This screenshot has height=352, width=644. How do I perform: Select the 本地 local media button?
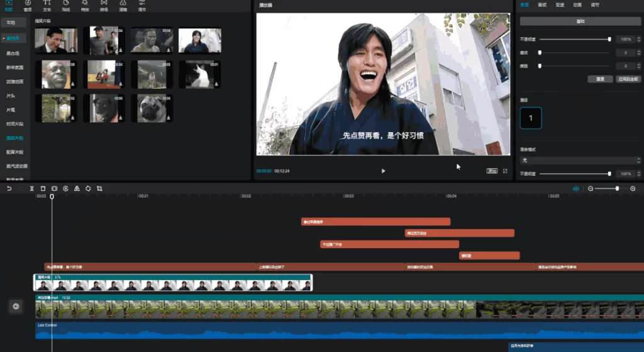point(14,23)
